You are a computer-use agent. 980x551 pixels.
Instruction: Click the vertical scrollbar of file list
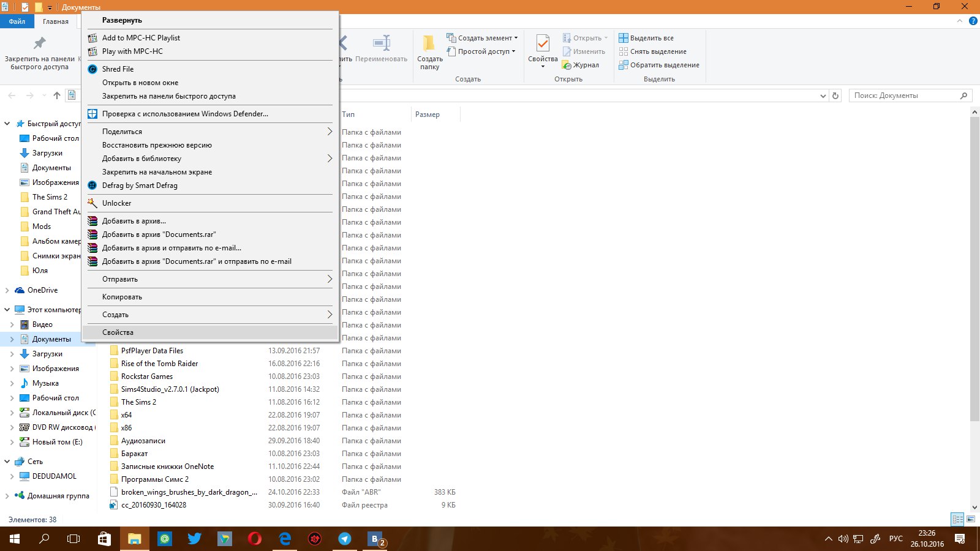[x=975, y=269]
